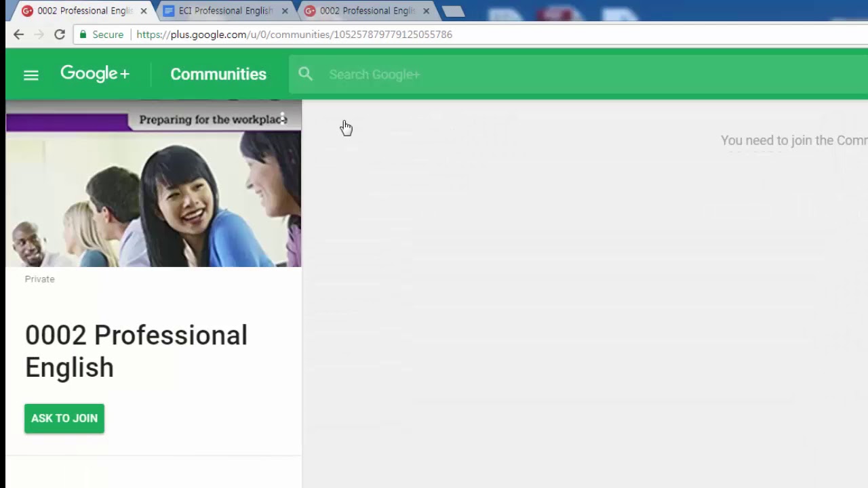Click the address bar URL

tap(294, 35)
